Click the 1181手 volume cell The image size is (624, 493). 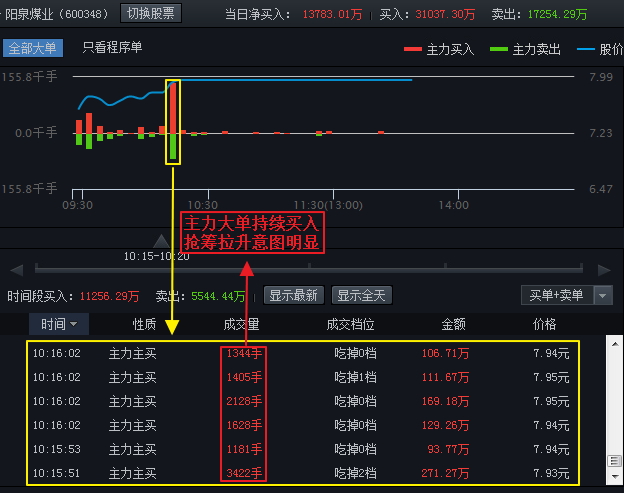pos(244,449)
